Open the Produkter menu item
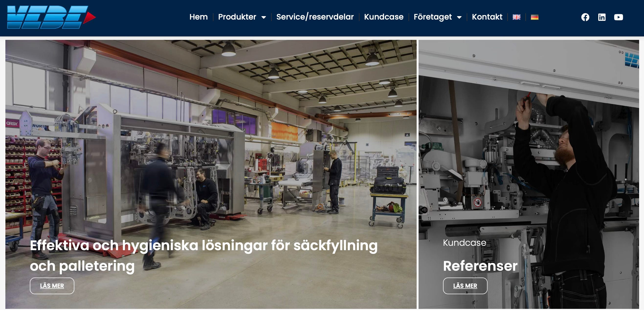Viewport: 644px width, 314px height. pos(237,17)
